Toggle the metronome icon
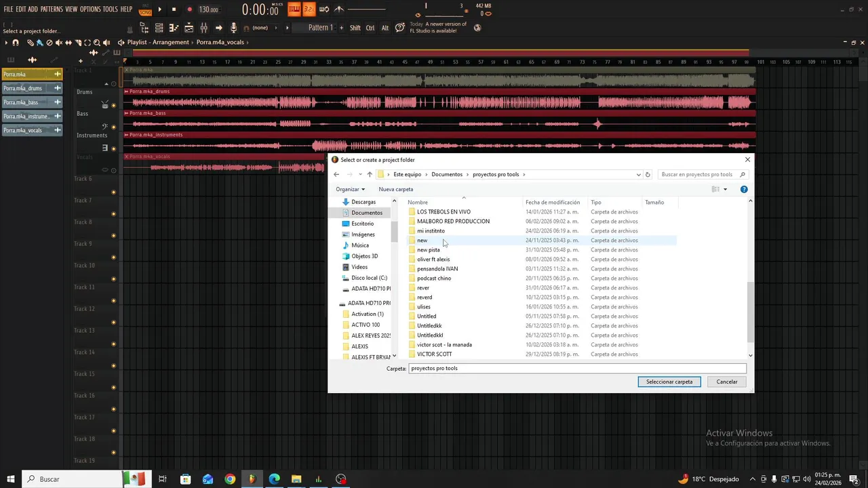Screen dimensions: 868x488 339,9
